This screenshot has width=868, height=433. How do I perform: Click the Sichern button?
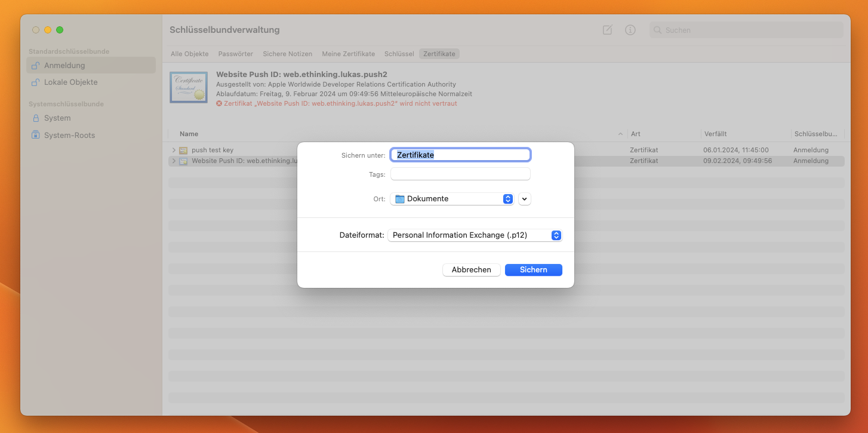[x=534, y=270]
